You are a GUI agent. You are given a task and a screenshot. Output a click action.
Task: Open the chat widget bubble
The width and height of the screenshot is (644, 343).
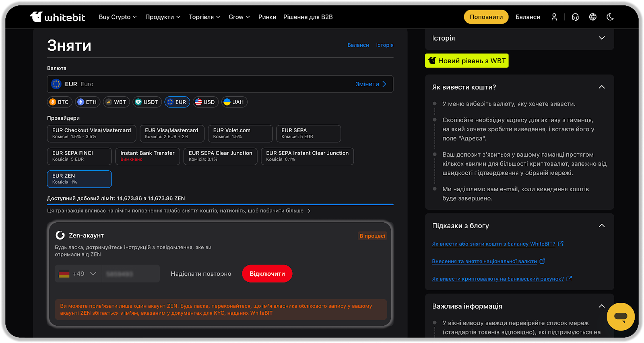621,317
